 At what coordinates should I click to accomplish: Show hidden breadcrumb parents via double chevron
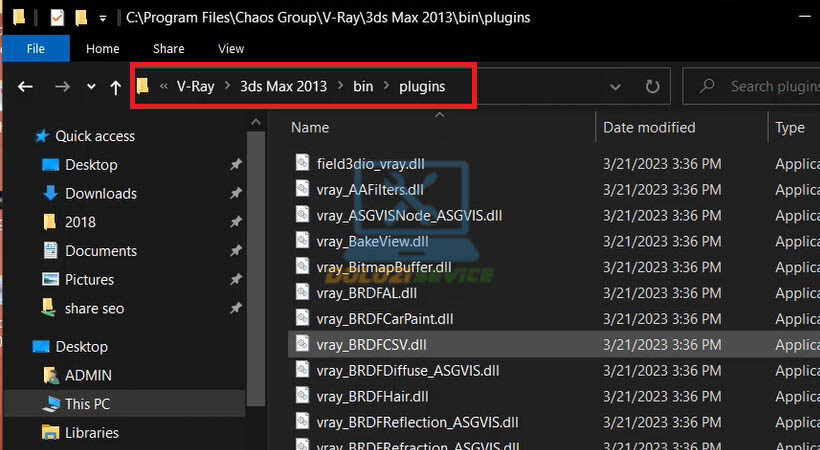point(164,86)
